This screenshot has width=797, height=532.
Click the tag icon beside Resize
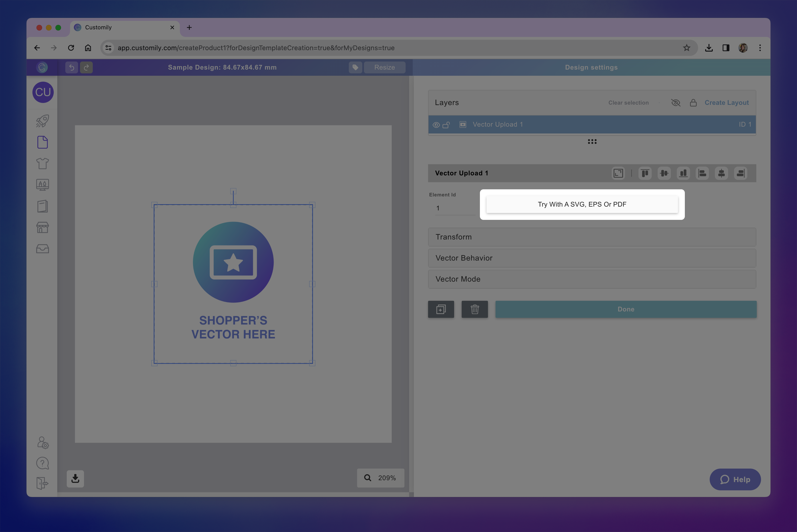coord(355,67)
